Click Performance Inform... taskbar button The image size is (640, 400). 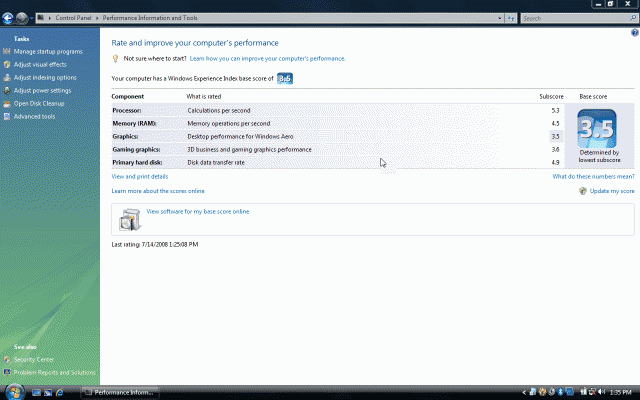point(120,393)
